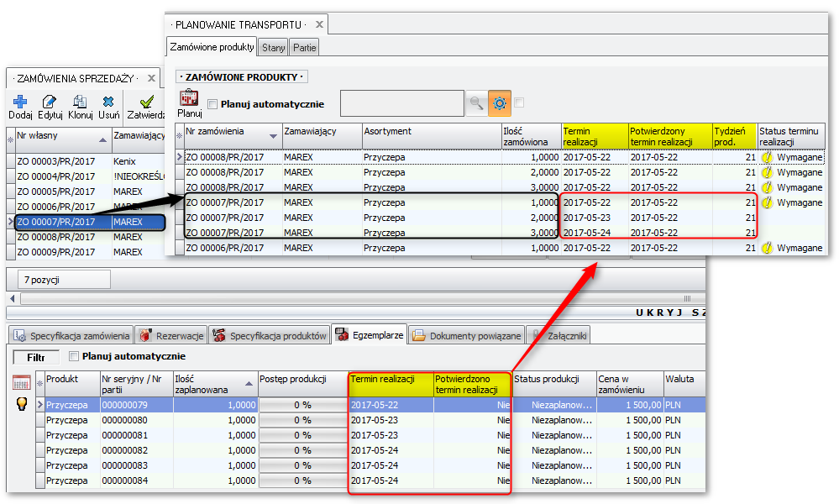839x504 pixels.
Task: Click the Klonuj (clone) icon
Action: [x=80, y=102]
